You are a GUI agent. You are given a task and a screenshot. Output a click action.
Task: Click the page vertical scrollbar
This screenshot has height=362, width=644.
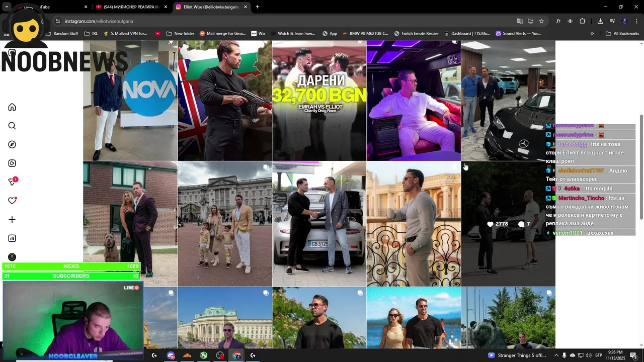coord(641,167)
